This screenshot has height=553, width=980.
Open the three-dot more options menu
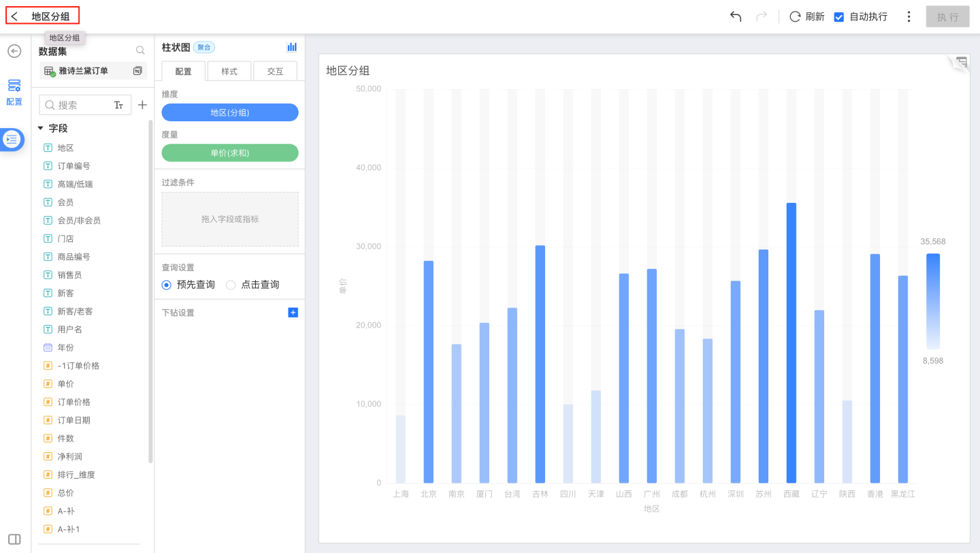coord(909,16)
